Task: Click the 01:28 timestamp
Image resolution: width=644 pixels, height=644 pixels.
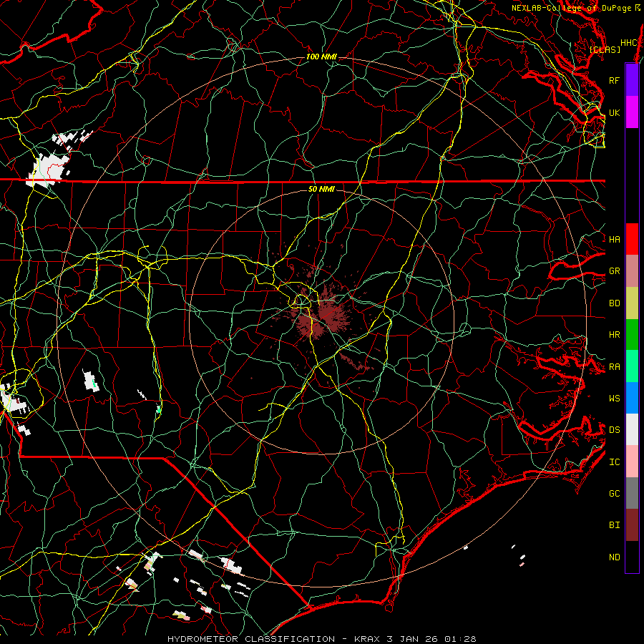Action: pos(460,639)
